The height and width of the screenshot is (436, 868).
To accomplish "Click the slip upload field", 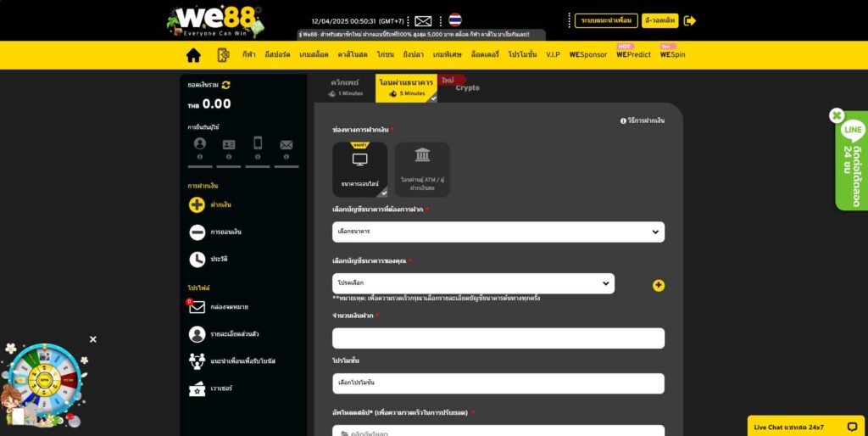I will pos(498,430).
